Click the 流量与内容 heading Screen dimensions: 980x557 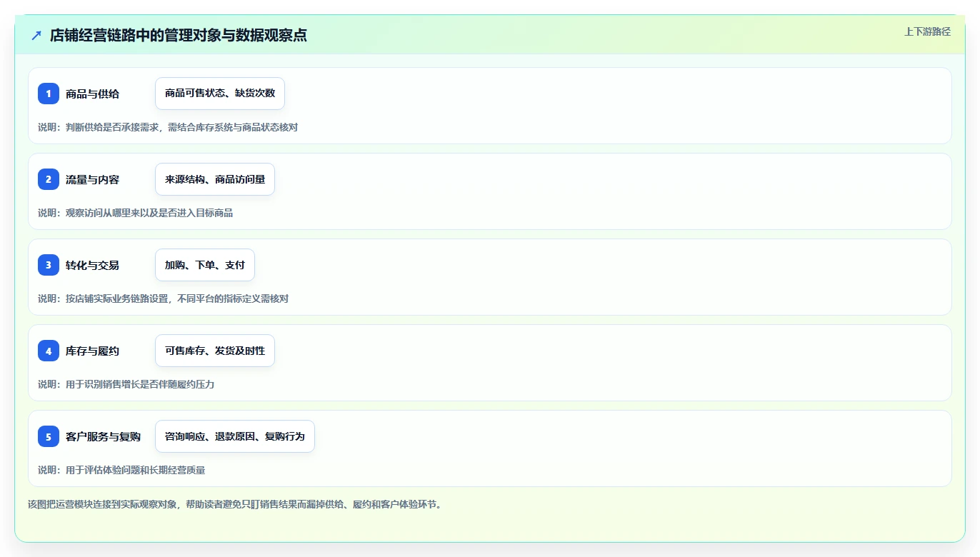92,179
